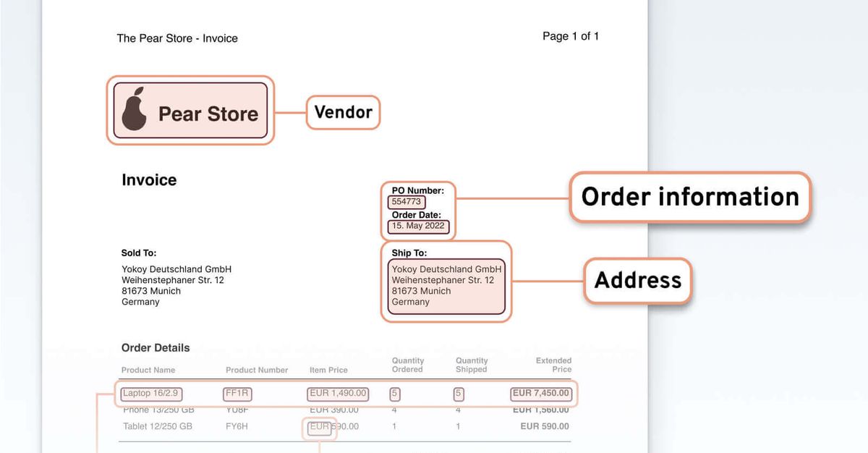
Task: Select "81673 Munich" in Ship To address
Action: pos(422,291)
